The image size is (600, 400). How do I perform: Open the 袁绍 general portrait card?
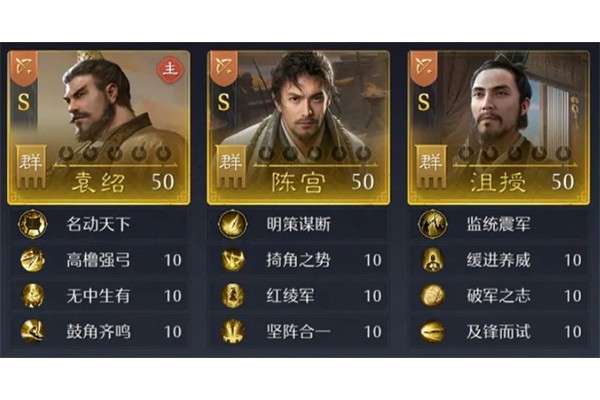tap(99, 127)
